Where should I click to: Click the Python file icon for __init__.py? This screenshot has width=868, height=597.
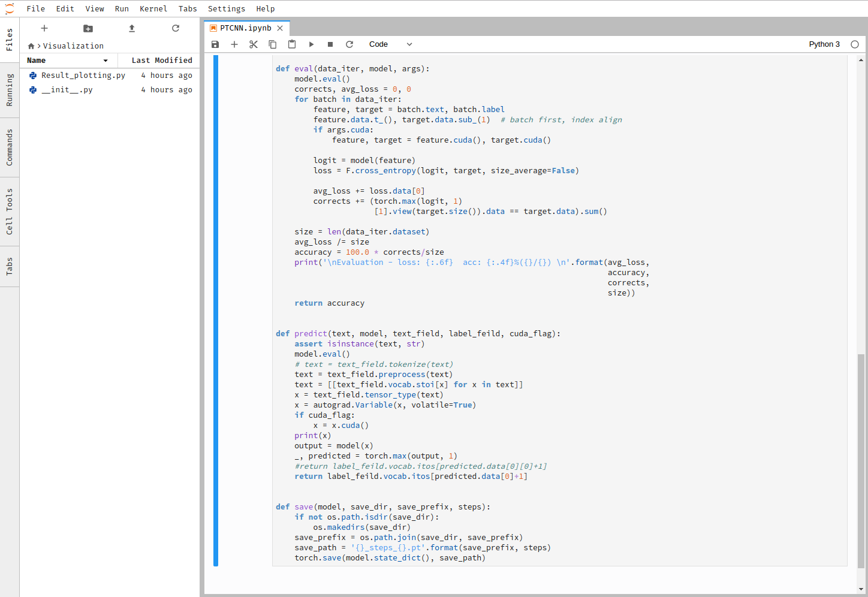(33, 90)
